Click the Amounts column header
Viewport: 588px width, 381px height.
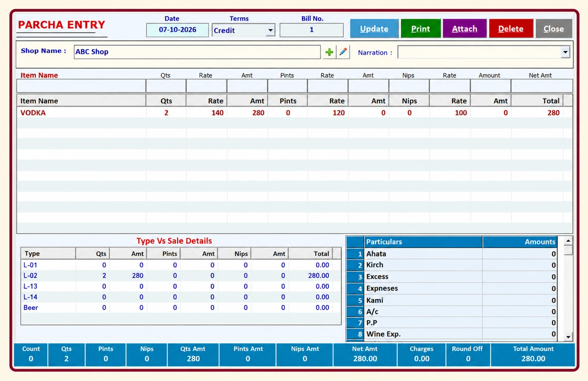click(520, 242)
